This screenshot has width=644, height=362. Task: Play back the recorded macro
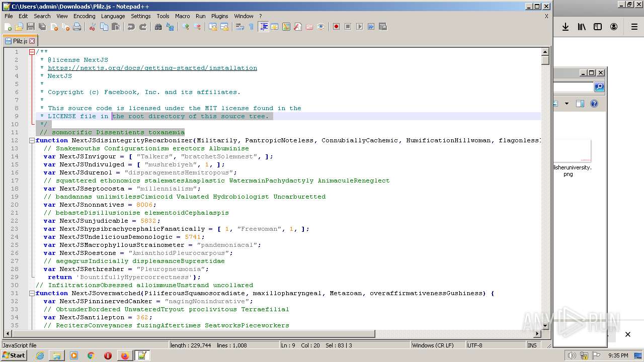tap(360, 27)
